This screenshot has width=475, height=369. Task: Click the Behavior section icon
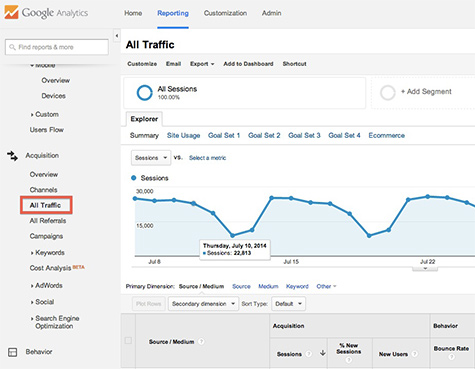tap(12, 352)
